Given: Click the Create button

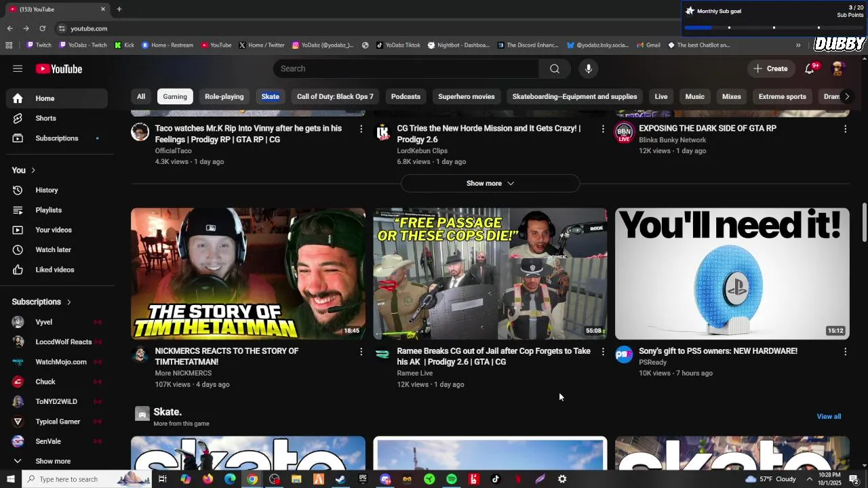Looking at the screenshot, I should tap(770, 68).
